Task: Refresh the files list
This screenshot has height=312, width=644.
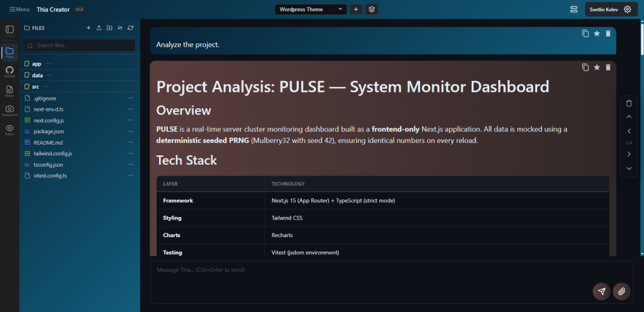Action: [x=131, y=28]
